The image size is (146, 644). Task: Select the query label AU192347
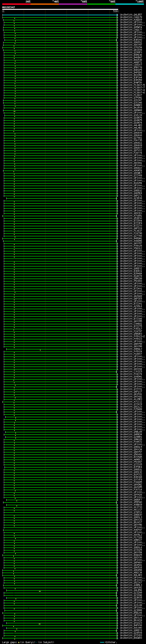click(x=8, y=7)
